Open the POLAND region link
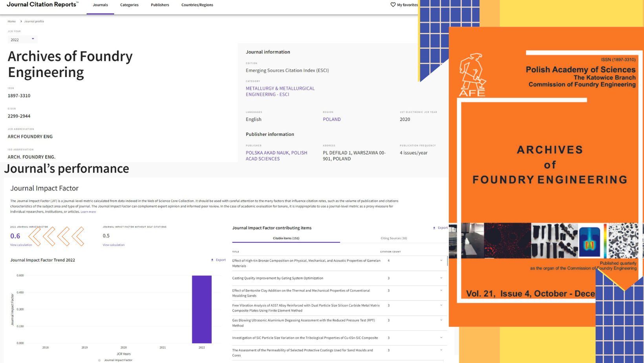The image size is (644, 363). tap(332, 119)
